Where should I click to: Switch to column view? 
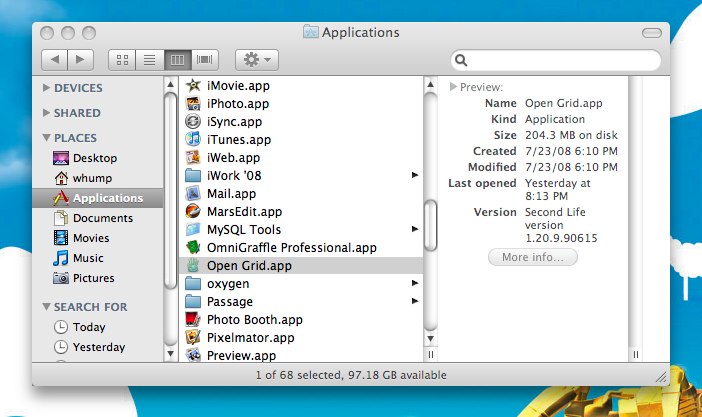[177, 60]
